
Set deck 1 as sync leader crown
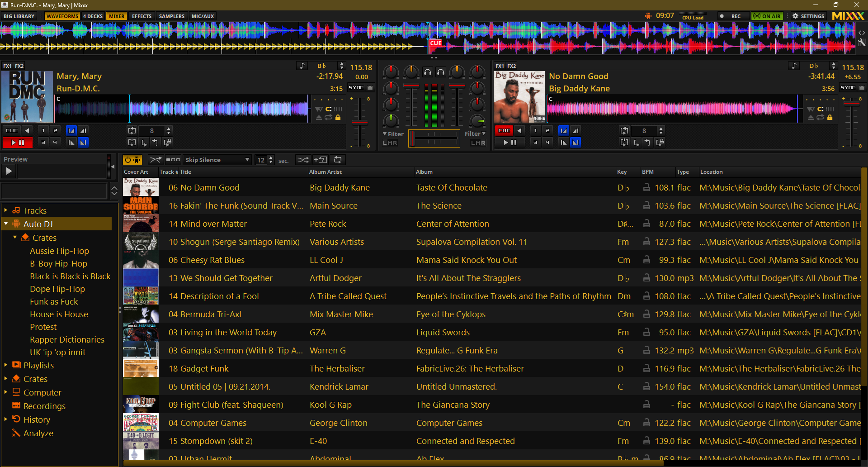point(370,87)
